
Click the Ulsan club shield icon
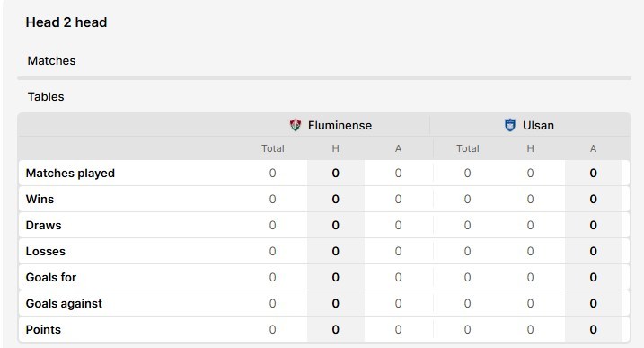click(509, 125)
